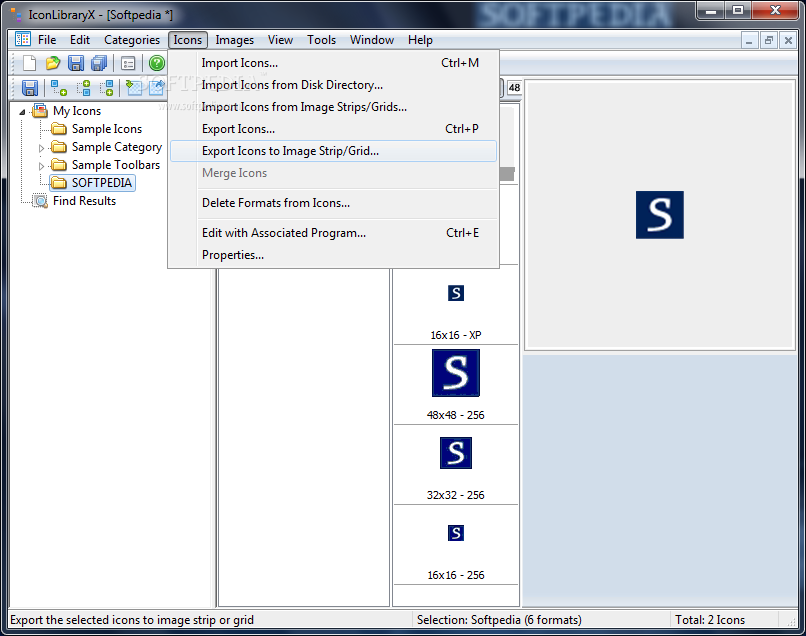This screenshot has width=806, height=636.
Task: Choose Export Icons... menu entry
Action: pos(334,129)
